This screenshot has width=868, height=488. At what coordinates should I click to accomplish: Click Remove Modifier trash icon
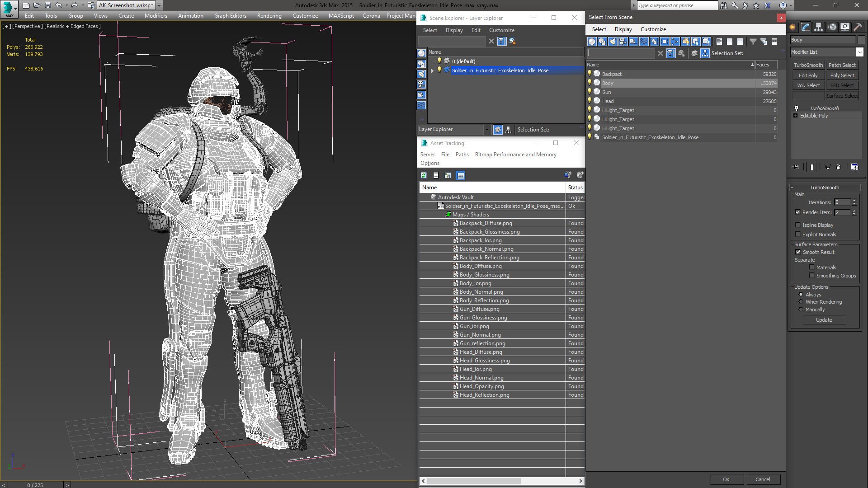(839, 167)
